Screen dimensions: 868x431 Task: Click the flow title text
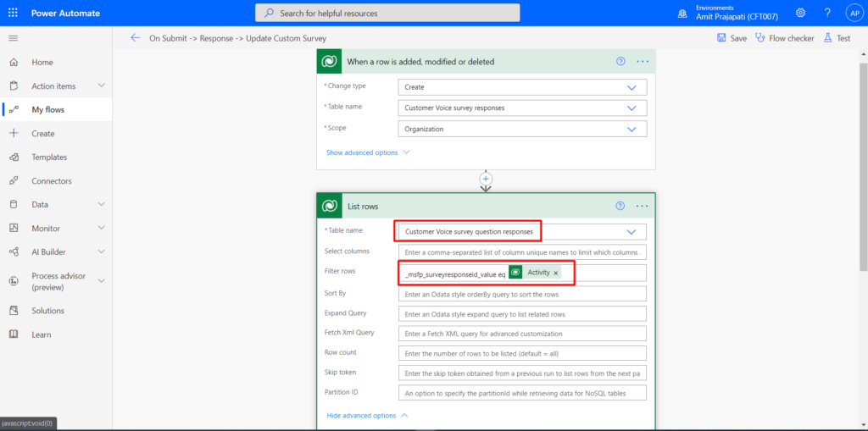point(238,39)
